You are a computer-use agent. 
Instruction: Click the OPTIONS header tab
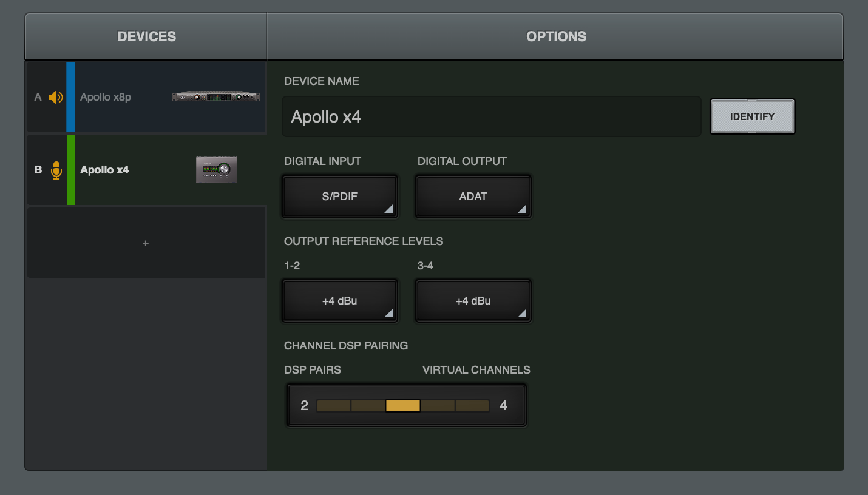[555, 36]
